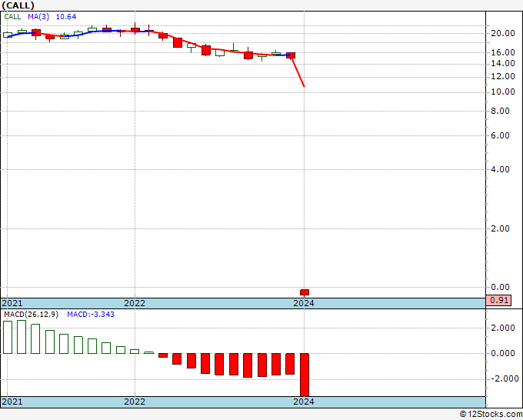Image resolution: width=523 pixels, height=420 pixels.
Task: Click the last red candle near zero
Action: pyautogui.click(x=305, y=292)
